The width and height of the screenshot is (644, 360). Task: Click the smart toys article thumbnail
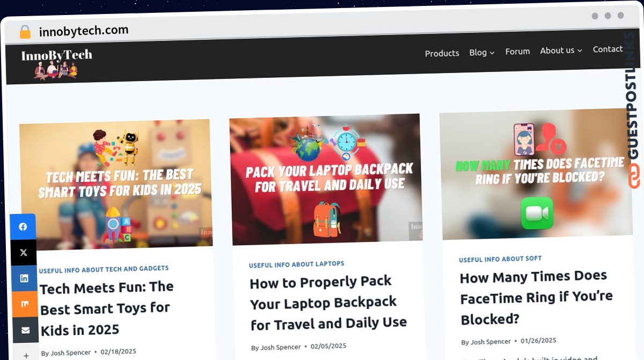coord(116,185)
